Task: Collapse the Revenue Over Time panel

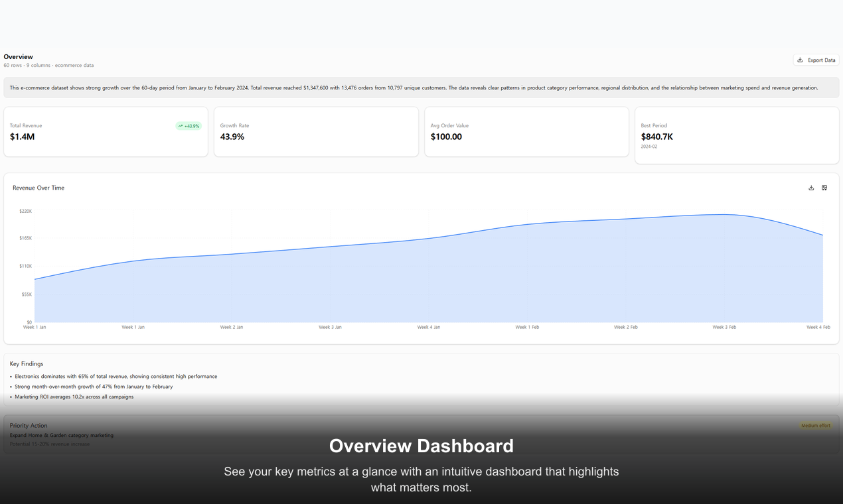Action: tap(38, 188)
